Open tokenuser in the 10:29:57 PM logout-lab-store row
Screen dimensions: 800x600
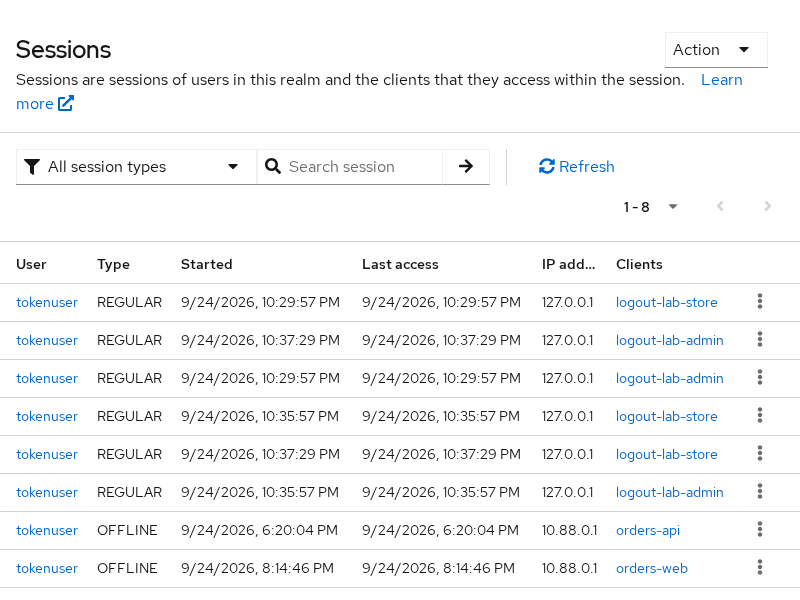pos(47,302)
